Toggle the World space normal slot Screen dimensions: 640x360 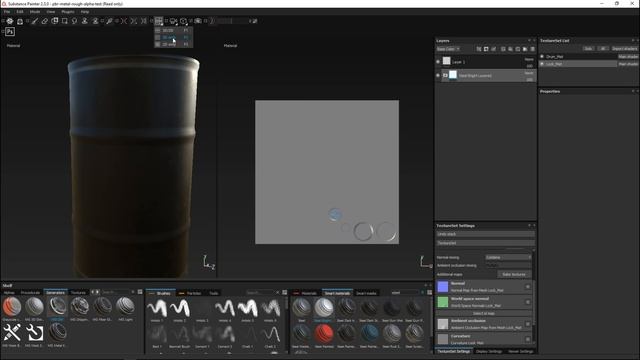tap(527, 302)
